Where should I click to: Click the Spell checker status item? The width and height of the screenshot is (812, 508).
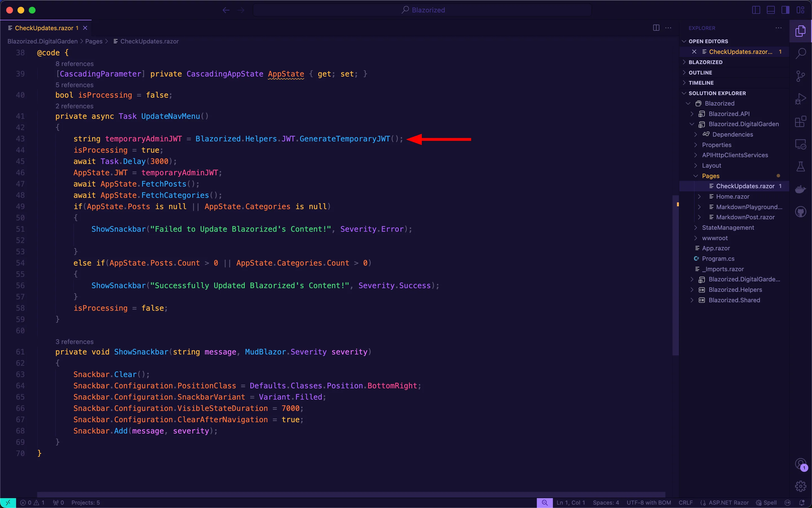coord(766,503)
